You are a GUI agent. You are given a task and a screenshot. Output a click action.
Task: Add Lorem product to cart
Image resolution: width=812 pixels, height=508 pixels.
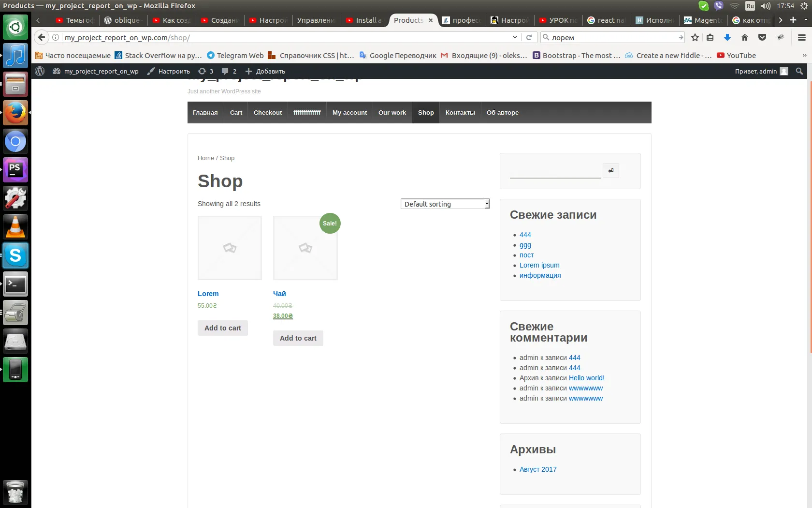click(x=223, y=328)
